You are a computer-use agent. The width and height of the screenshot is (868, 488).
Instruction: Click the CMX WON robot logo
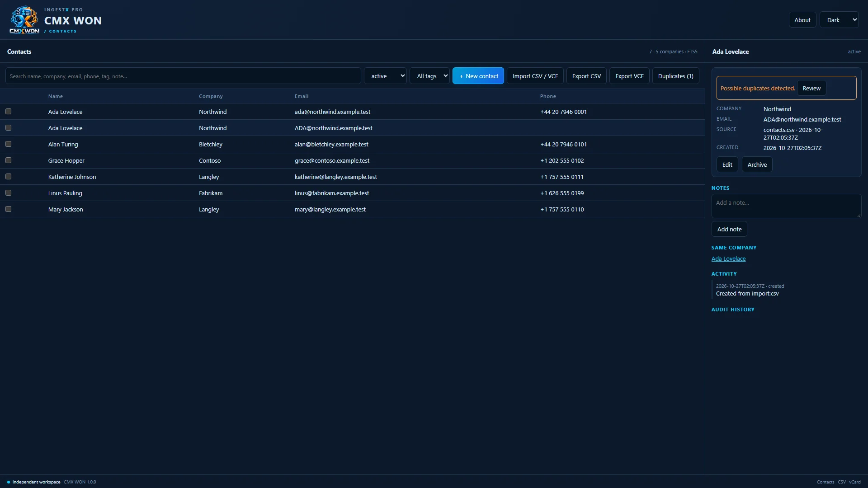tap(24, 20)
